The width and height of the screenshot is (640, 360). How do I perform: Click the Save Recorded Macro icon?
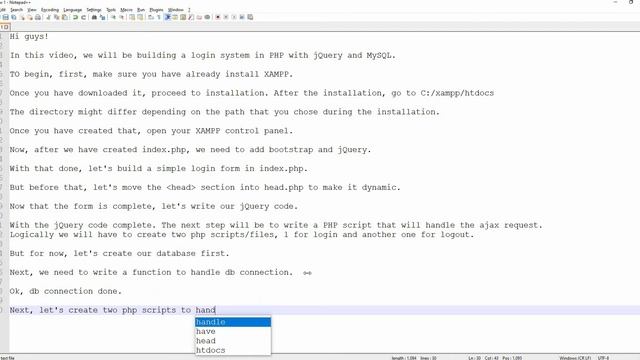[250, 17]
